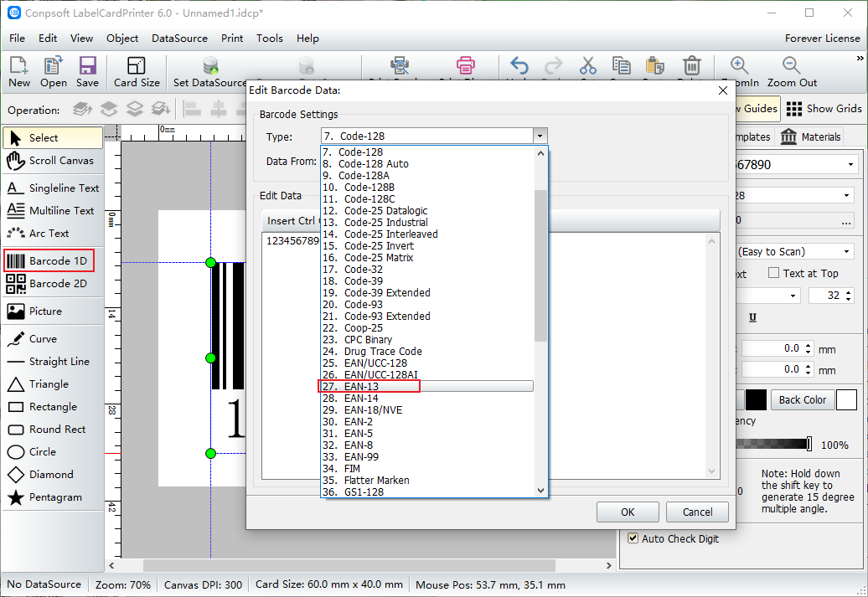This screenshot has height=597, width=868.
Task: Pick the Round Rect shape tool
Action: point(53,430)
